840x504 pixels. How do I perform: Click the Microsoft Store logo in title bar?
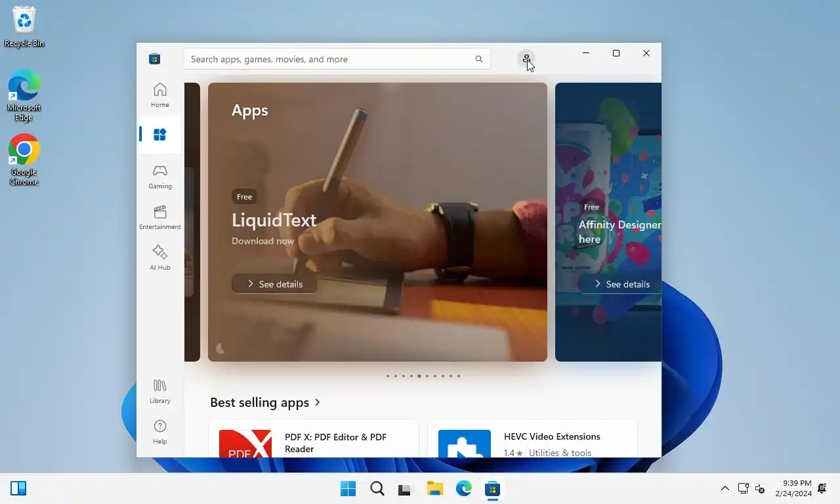point(155,59)
